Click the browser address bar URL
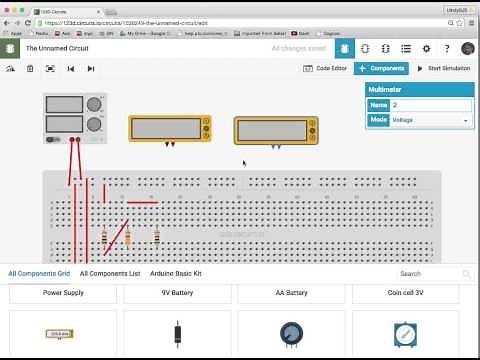 click(x=126, y=23)
